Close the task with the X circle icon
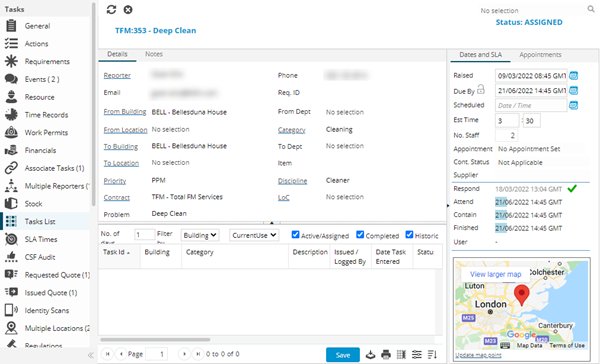The width and height of the screenshot is (600, 364). [128, 10]
